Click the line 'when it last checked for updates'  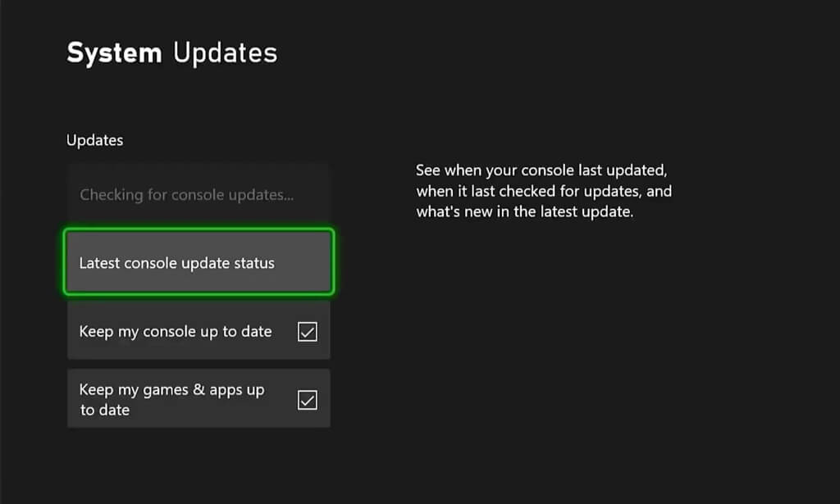pos(544,192)
